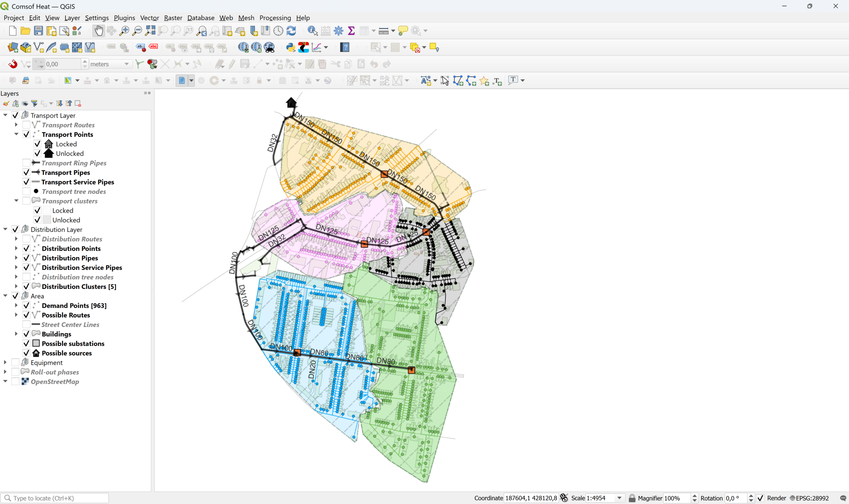Click the Coordinate input field
Image resolution: width=849 pixels, height=504 pixels.
point(531,498)
